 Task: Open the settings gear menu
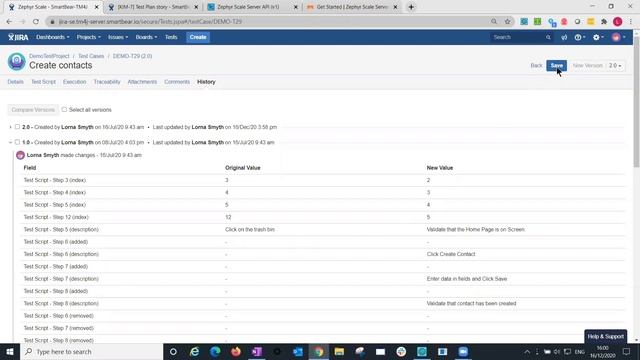(598, 37)
